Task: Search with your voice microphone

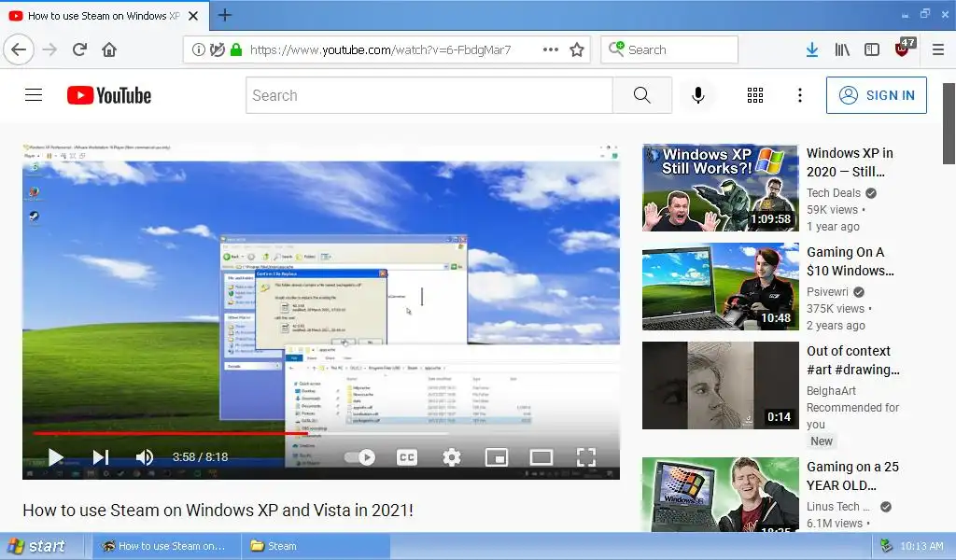Action: pyautogui.click(x=698, y=95)
